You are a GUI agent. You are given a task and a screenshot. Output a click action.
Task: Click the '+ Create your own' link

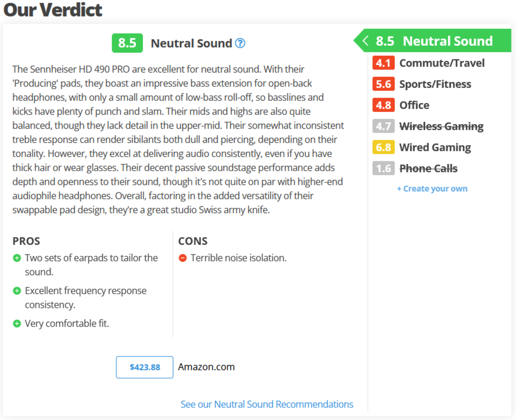click(x=432, y=188)
